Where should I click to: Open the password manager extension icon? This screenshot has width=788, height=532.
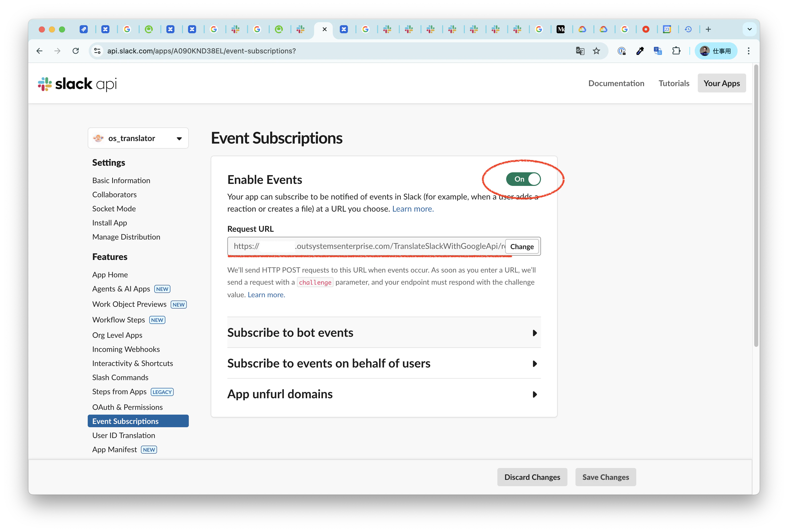tap(622, 51)
